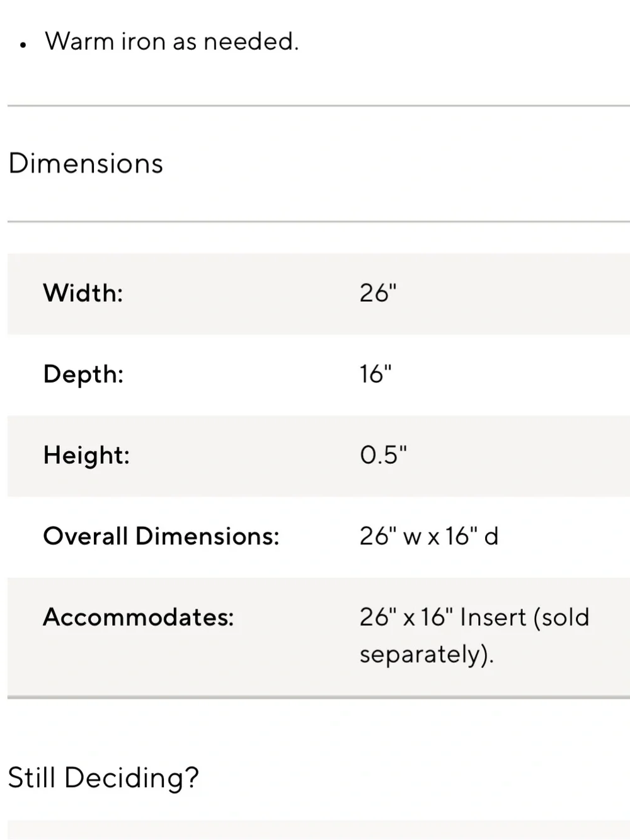
Task: Click the Accommodates table row background
Action: point(319,636)
